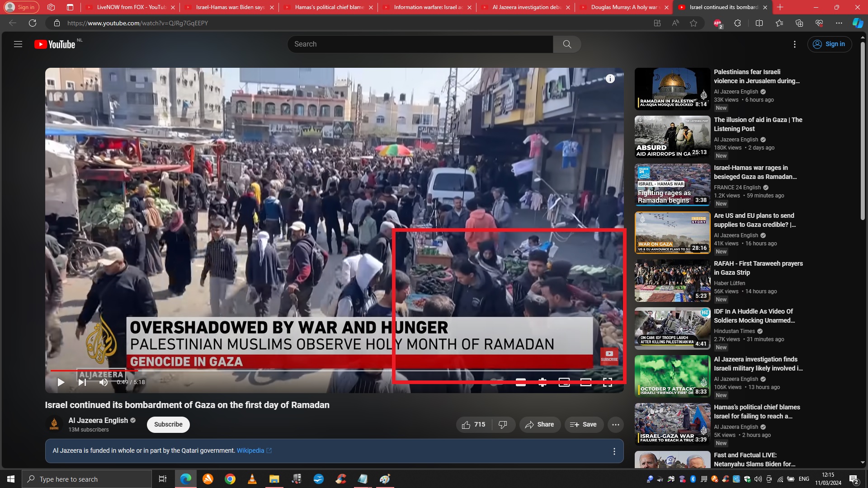The image size is (868, 488).
Task: Open Are US and EU plans thumbnail
Action: point(672,232)
